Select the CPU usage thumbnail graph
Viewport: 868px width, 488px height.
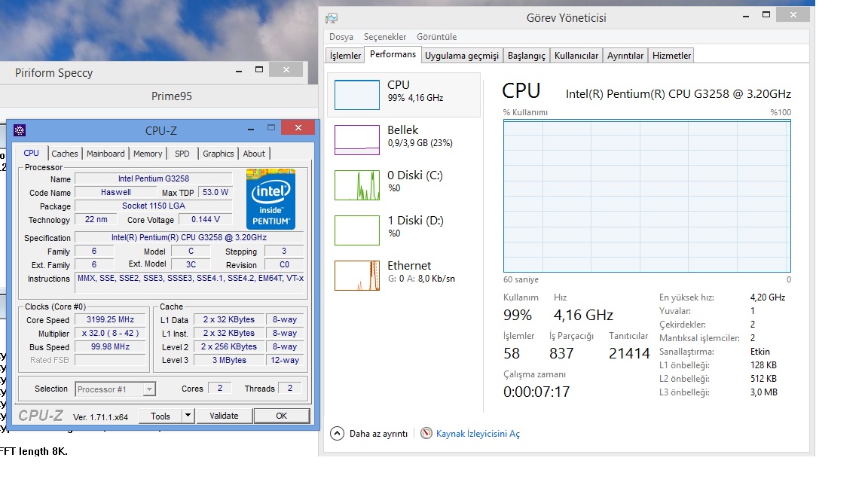coord(357,95)
